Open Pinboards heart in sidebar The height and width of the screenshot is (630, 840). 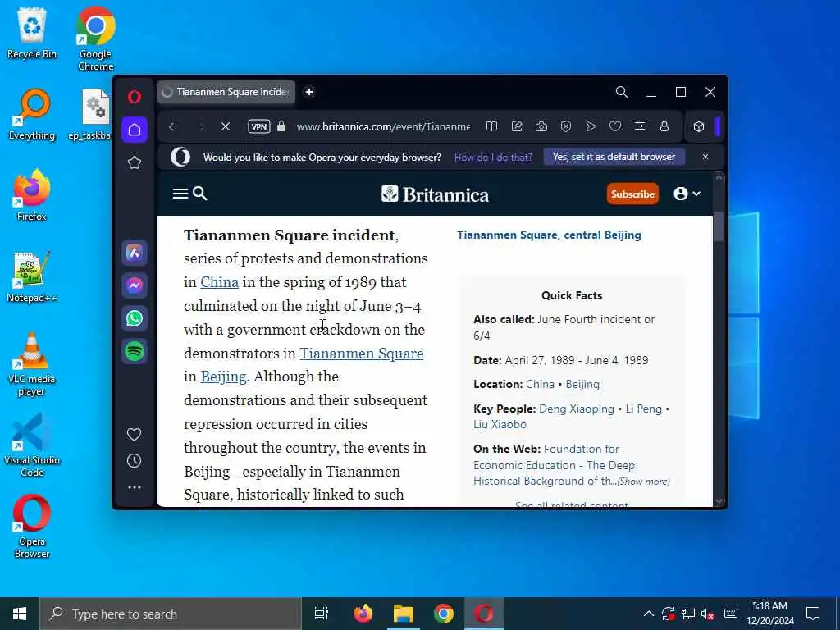(x=134, y=434)
